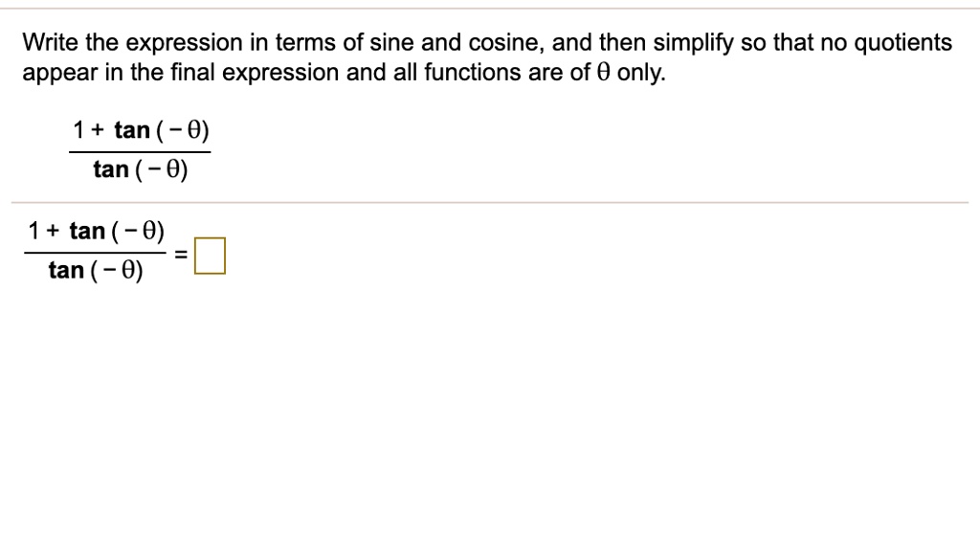Click the word "Write" starting the instructions
This screenshot has height=560, width=980.
51,42
